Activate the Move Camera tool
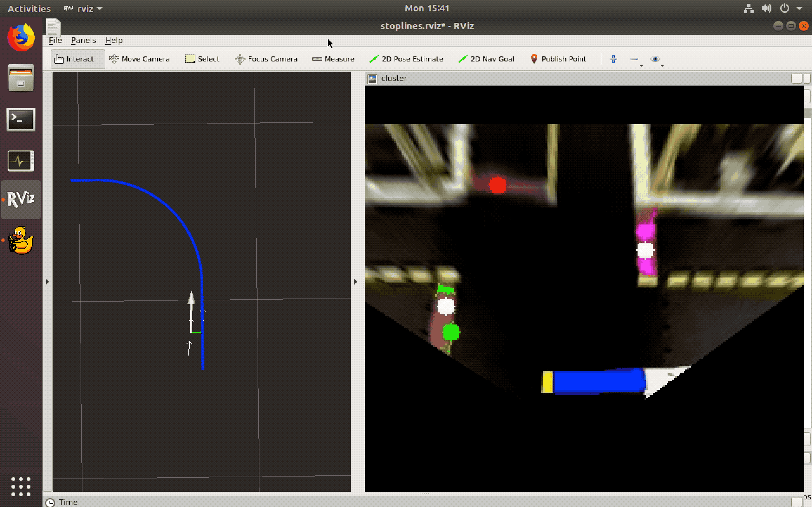 pyautogui.click(x=140, y=59)
